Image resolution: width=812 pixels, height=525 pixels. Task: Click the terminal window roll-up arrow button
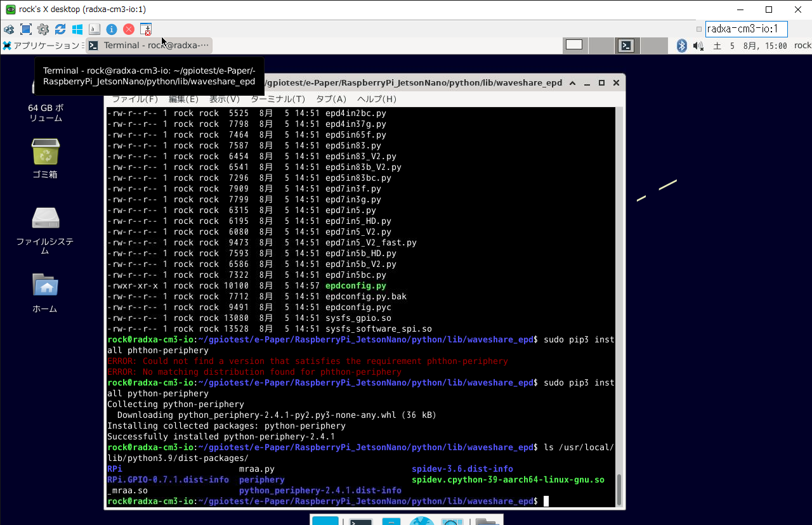[x=572, y=83]
